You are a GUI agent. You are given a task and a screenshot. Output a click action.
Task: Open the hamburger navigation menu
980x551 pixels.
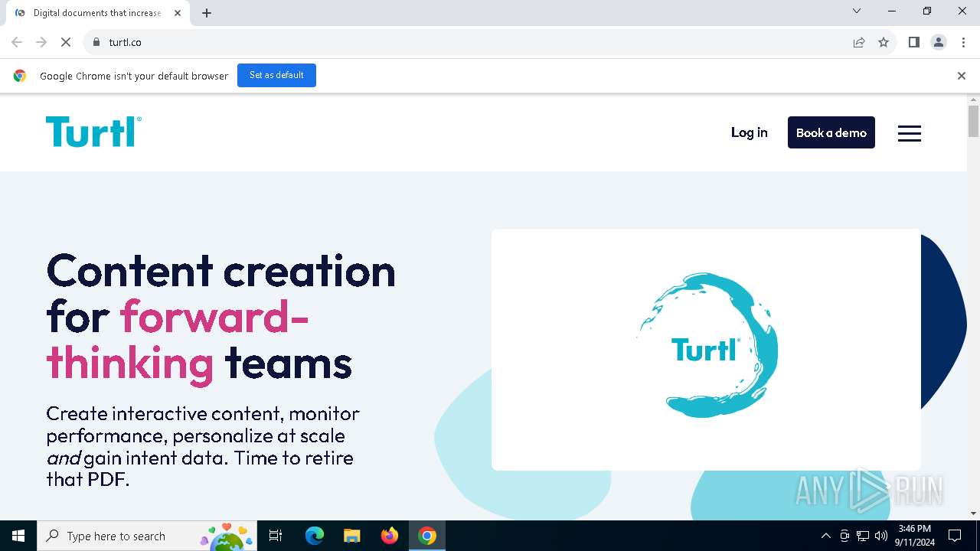pos(909,133)
